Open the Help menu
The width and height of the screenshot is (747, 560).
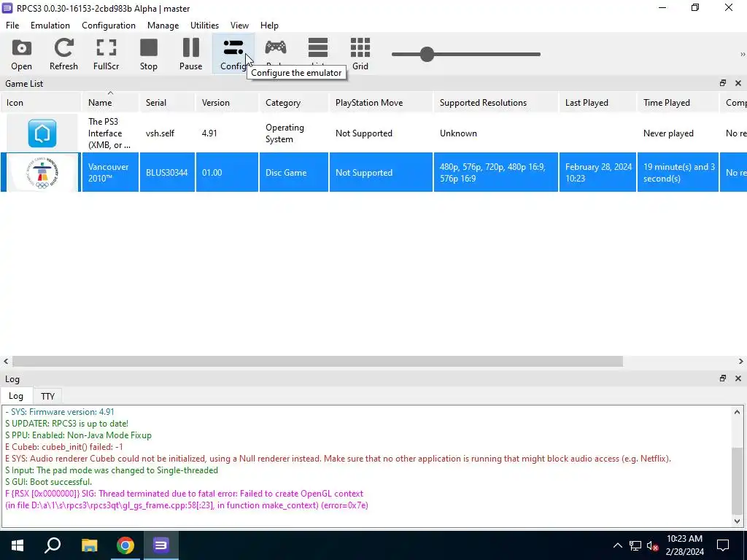269,26
